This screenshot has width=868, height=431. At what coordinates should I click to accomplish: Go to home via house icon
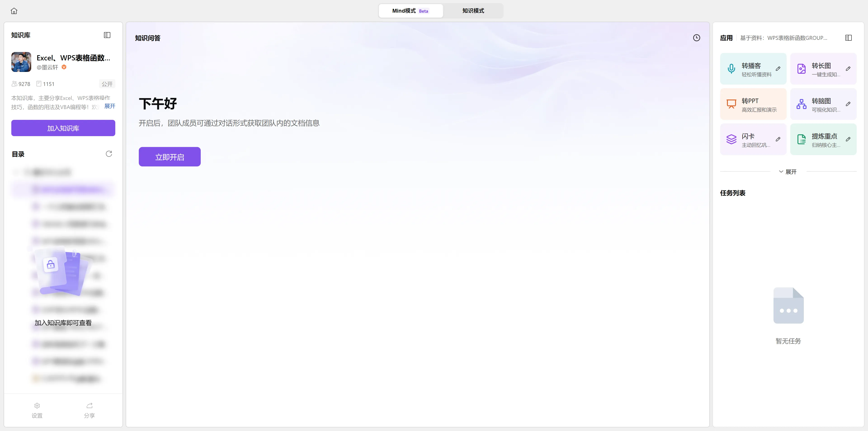pos(14,11)
